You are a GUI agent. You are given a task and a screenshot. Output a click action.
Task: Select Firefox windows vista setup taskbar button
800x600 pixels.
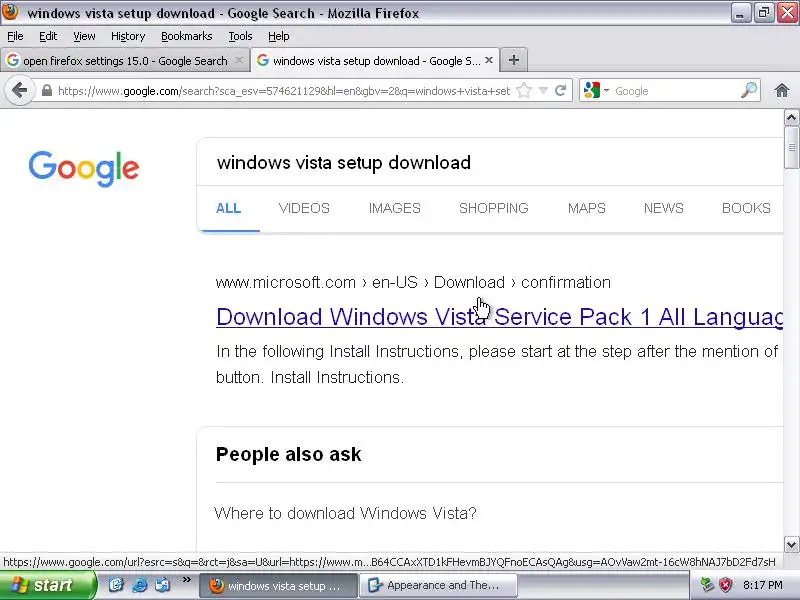[278, 586]
